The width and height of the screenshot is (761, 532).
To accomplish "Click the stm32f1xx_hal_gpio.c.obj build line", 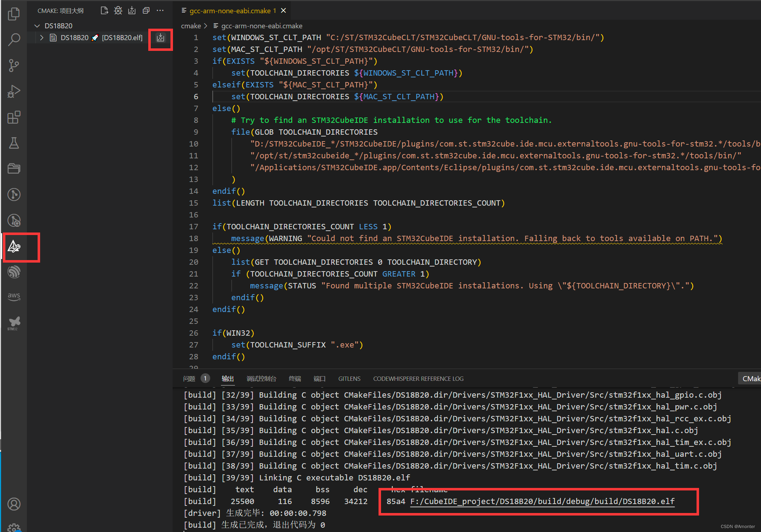I will coord(453,395).
